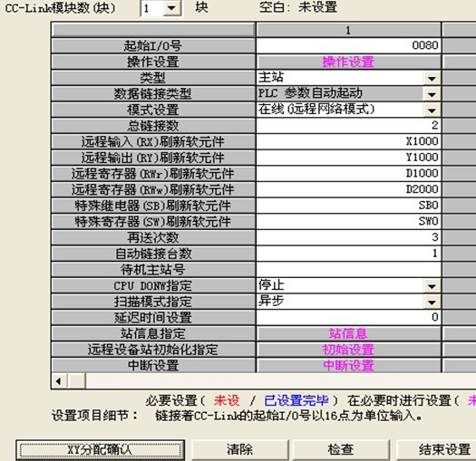Click the 清除 button
476x461 pixels.
tap(239, 449)
